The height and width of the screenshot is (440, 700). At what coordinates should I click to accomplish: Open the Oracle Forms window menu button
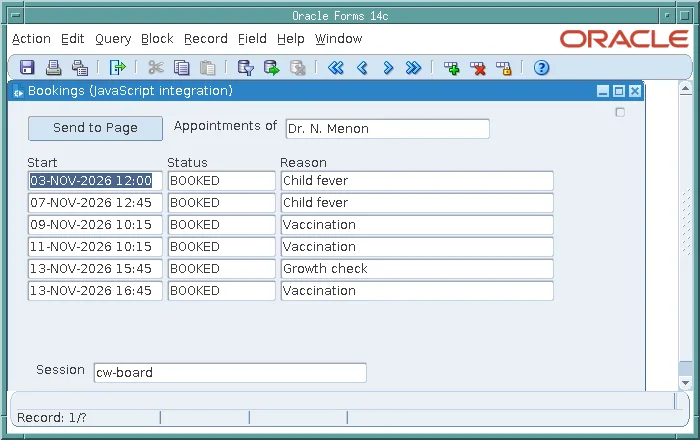click(x=16, y=16)
